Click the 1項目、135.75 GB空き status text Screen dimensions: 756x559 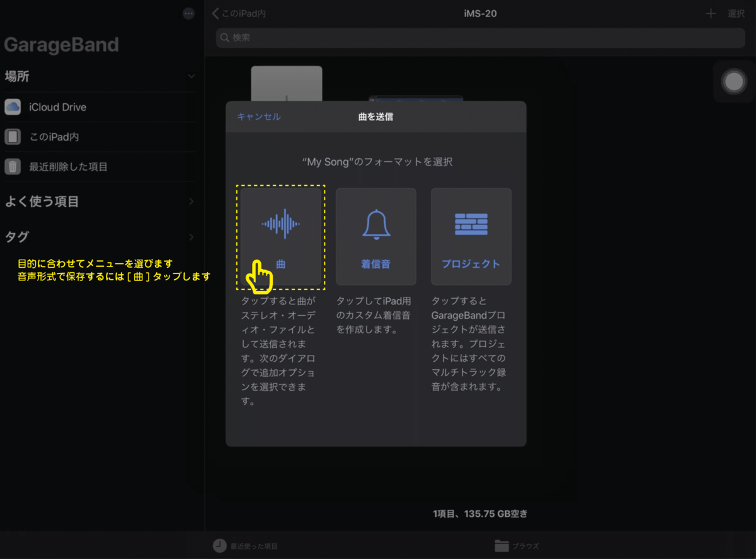tap(480, 514)
